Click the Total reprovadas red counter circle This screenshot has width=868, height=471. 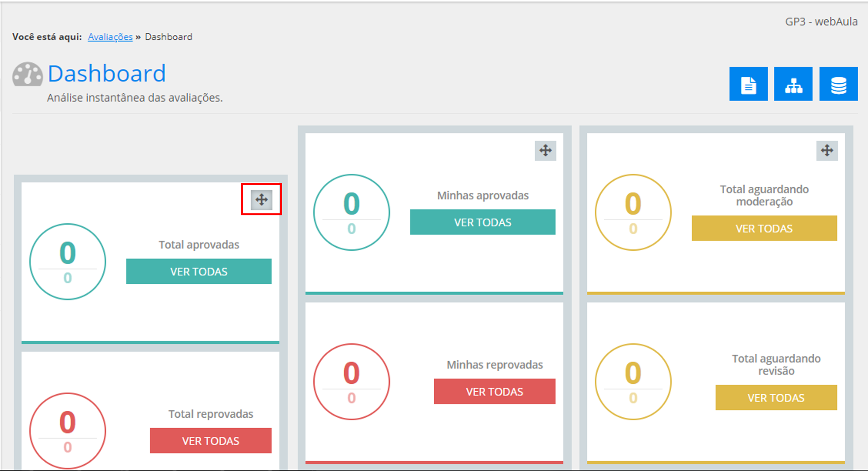[x=67, y=431]
